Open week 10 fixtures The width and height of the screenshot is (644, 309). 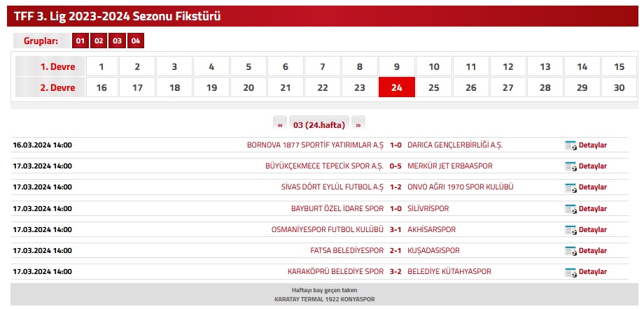pyautogui.click(x=434, y=66)
